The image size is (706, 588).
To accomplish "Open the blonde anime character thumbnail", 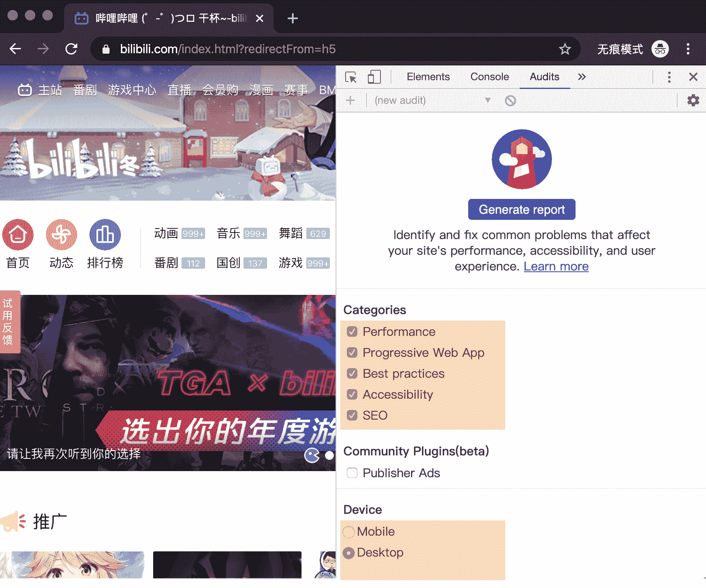I will [72, 565].
